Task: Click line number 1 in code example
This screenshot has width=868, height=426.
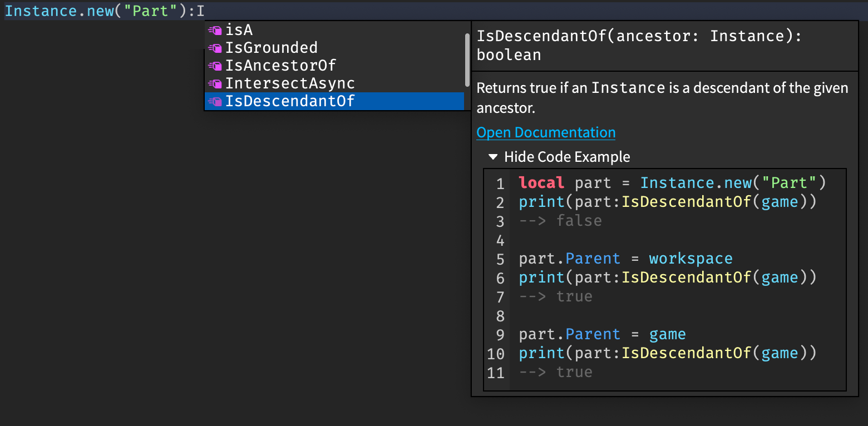Action: pos(500,184)
